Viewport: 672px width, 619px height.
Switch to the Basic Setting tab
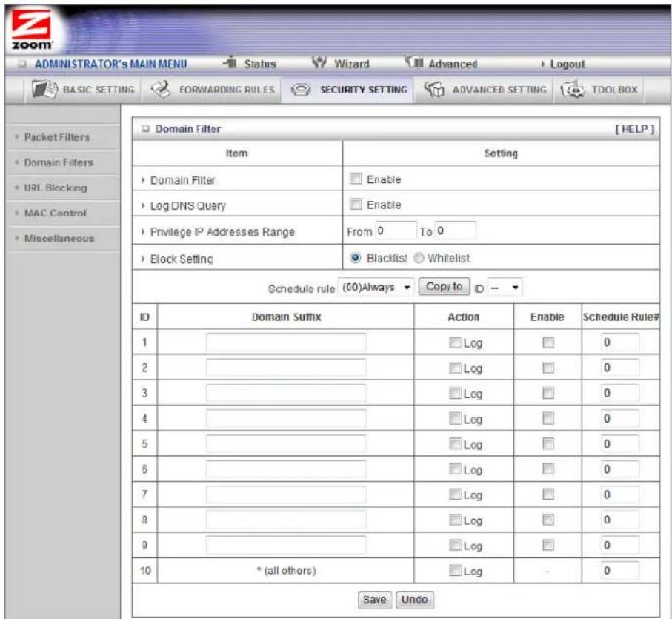pos(84,90)
